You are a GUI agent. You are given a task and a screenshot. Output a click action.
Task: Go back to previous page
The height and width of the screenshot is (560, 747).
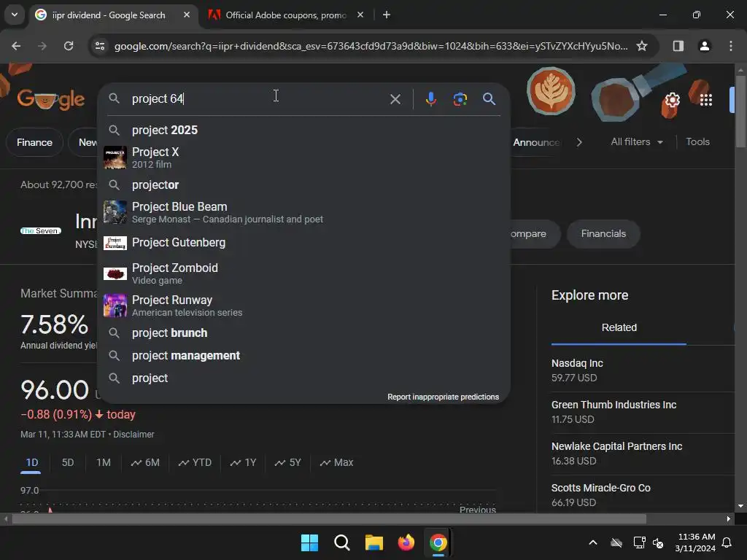16,46
